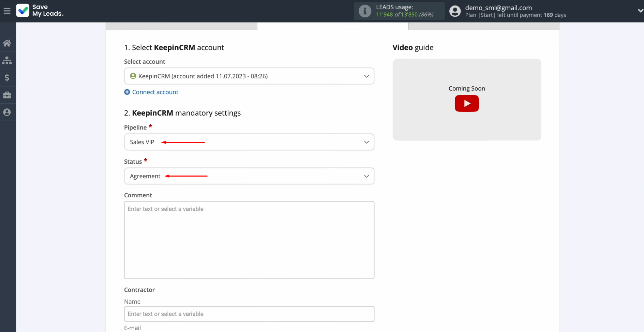This screenshot has height=332, width=644.
Task: Focus the Comment text area
Action: 249,240
